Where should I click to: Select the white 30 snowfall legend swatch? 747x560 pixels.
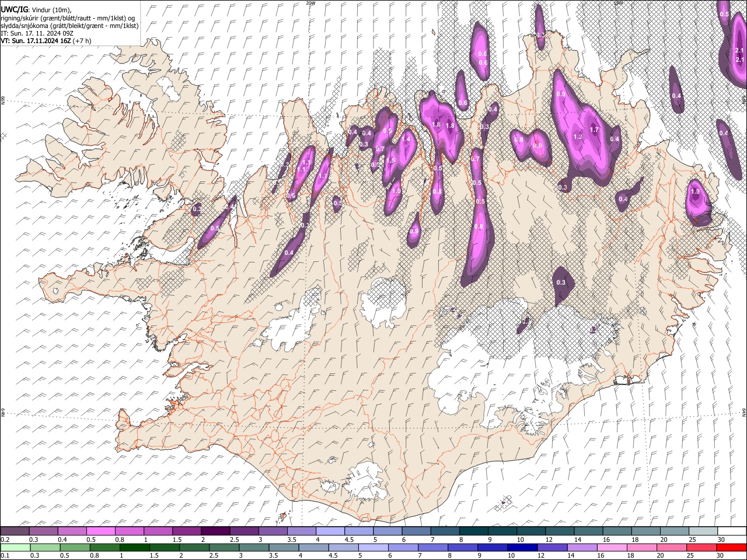731,531
